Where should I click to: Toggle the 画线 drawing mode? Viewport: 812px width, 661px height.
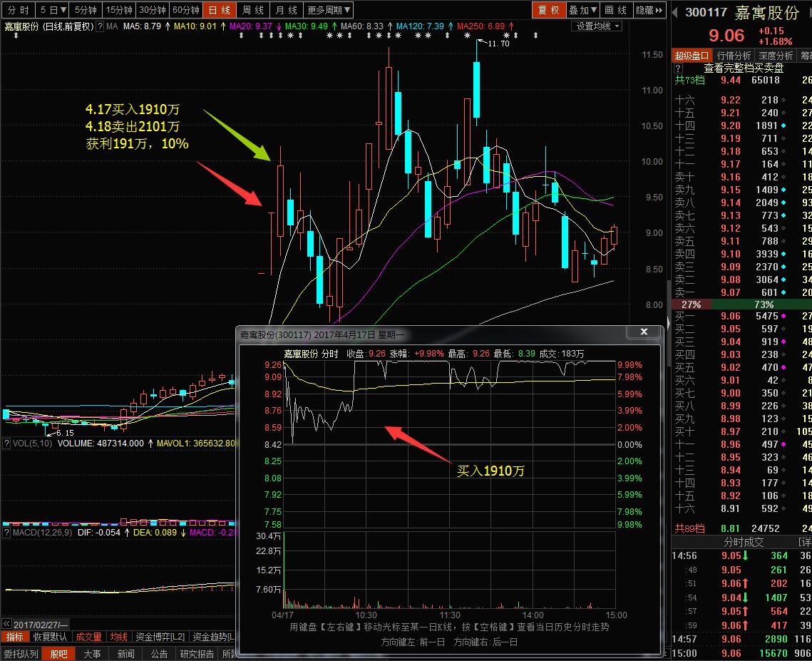[x=615, y=10]
